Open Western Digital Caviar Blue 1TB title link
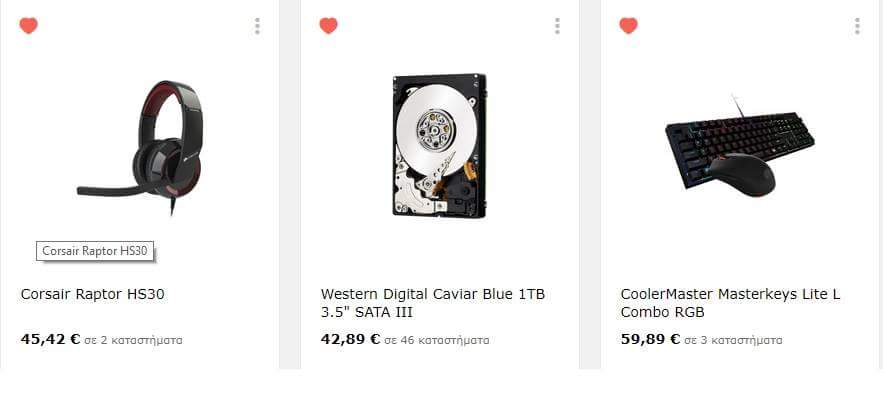Screen dimensions: 883x402 [433, 303]
